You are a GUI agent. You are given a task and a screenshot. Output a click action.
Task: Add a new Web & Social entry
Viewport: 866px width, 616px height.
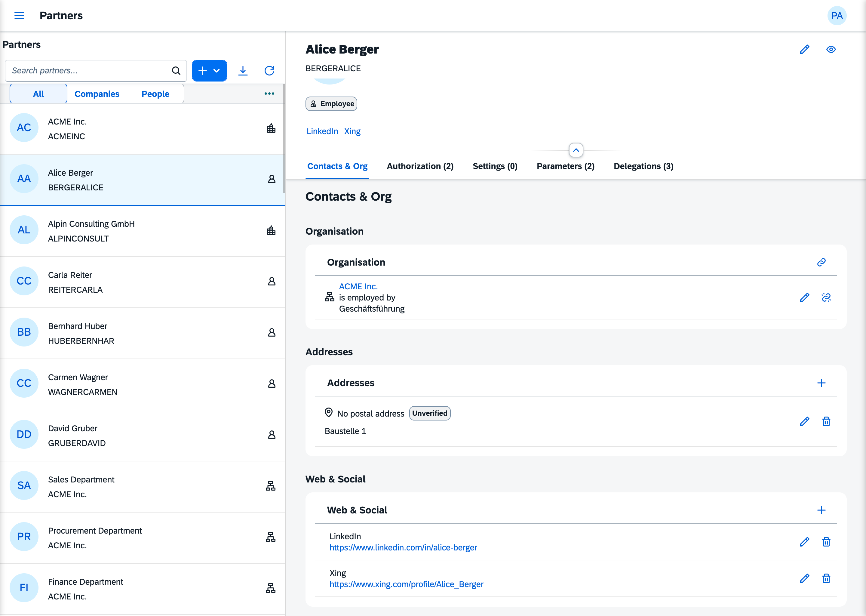click(x=821, y=510)
